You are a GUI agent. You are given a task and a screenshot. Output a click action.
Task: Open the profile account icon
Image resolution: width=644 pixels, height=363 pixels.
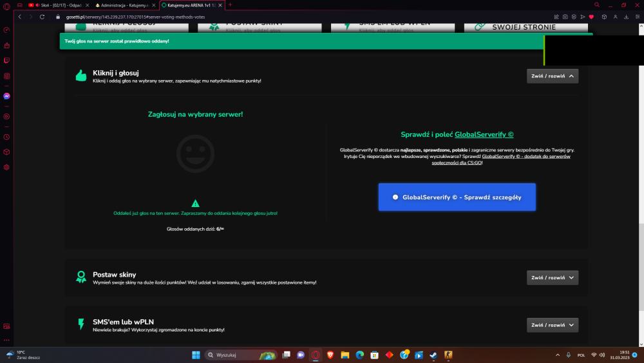click(615, 17)
